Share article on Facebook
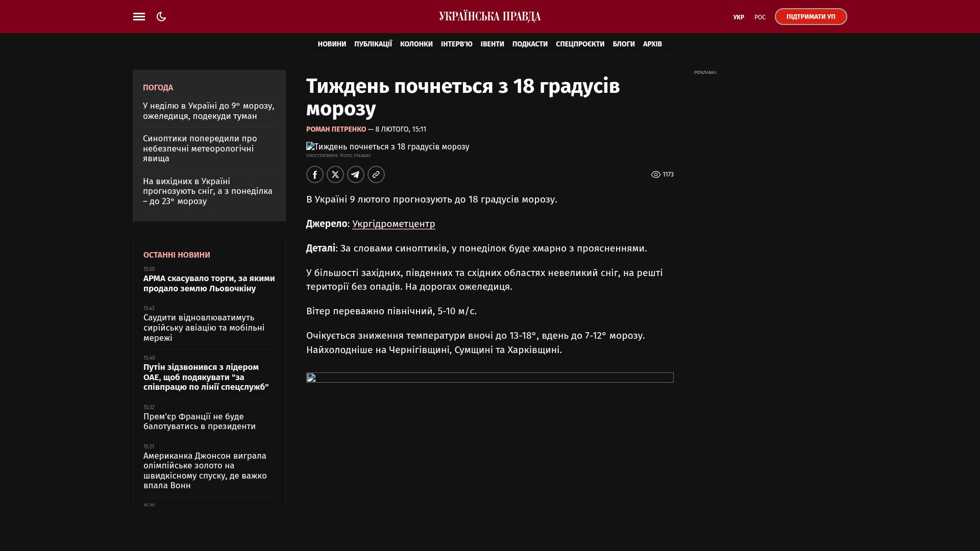980x551 pixels. [315, 174]
